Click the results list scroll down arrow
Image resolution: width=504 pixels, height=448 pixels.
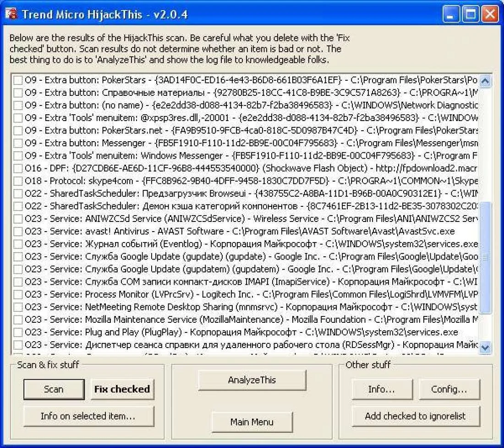coord(485,347)
